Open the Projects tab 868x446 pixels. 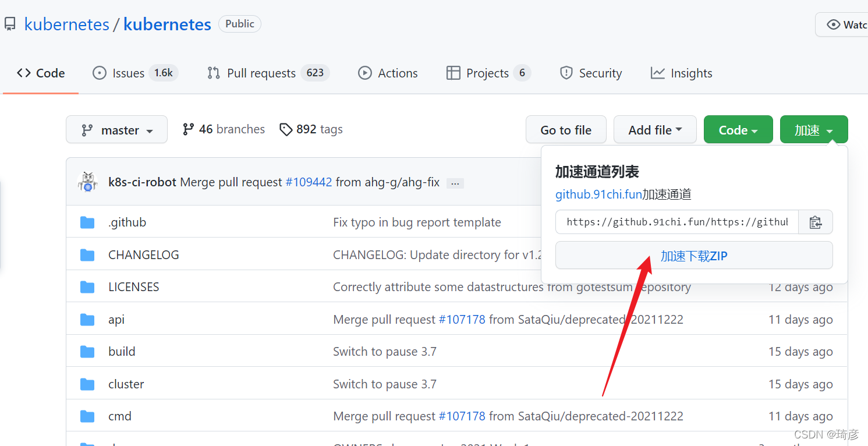click(x=488, y=73)
